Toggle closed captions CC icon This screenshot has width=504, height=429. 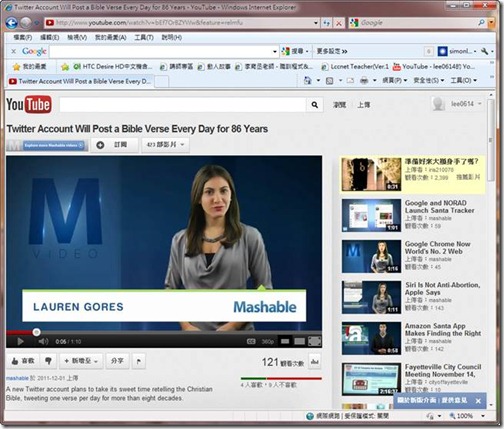coord(251,341)
